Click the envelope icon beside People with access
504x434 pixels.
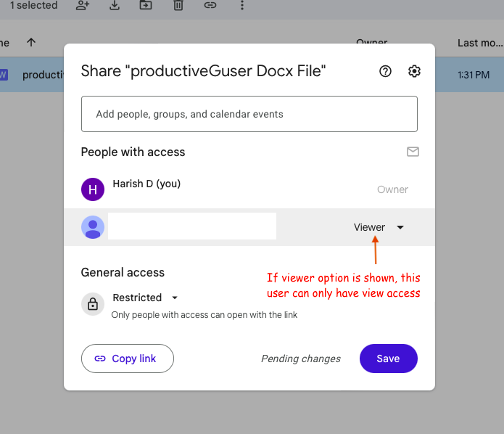pos(413,152)
